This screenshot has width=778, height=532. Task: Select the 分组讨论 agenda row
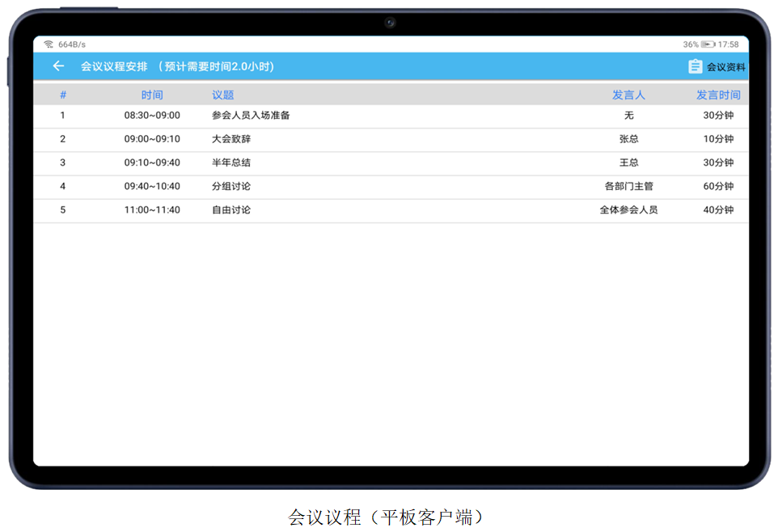pos(230,186)
